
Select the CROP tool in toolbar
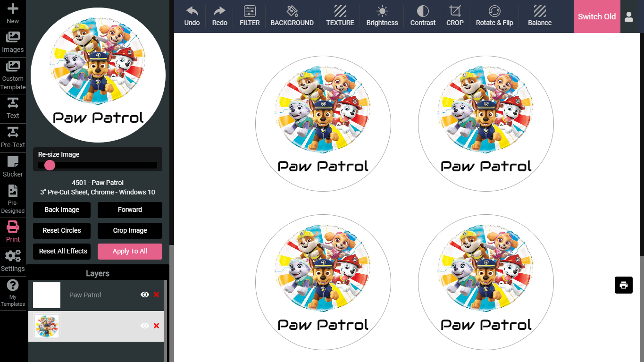(x=455, y=16)
